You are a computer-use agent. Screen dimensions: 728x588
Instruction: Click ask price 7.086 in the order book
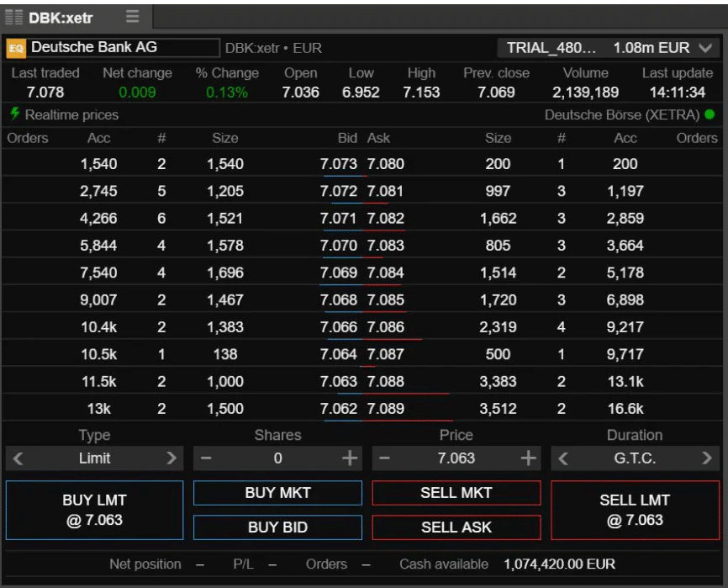point(386,327)
